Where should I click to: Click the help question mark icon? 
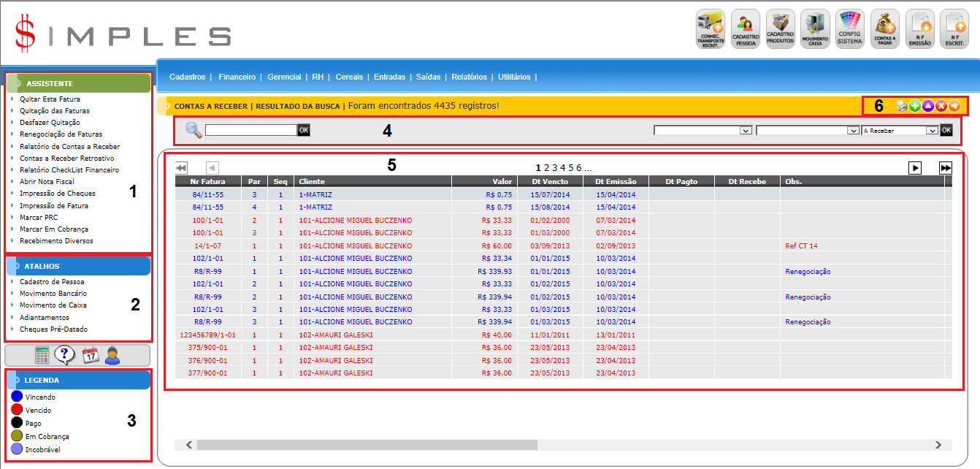[x=65, y=356]
